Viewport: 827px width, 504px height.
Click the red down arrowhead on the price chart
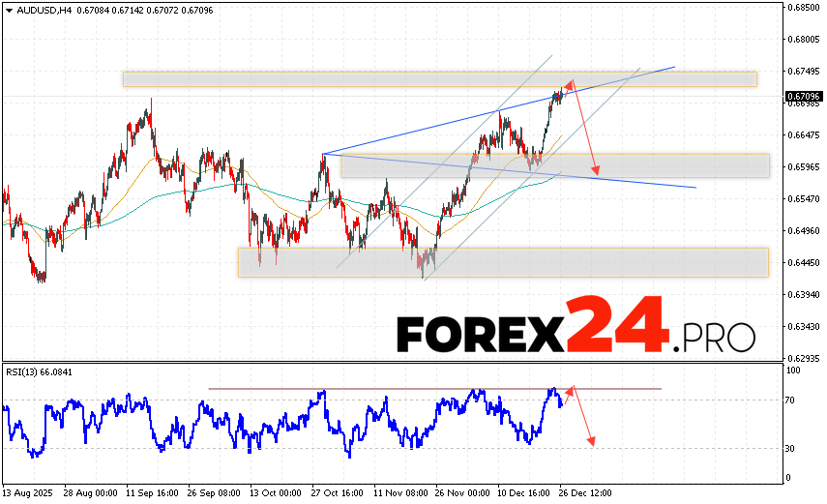pyautogui.click(x=597, y=170)
